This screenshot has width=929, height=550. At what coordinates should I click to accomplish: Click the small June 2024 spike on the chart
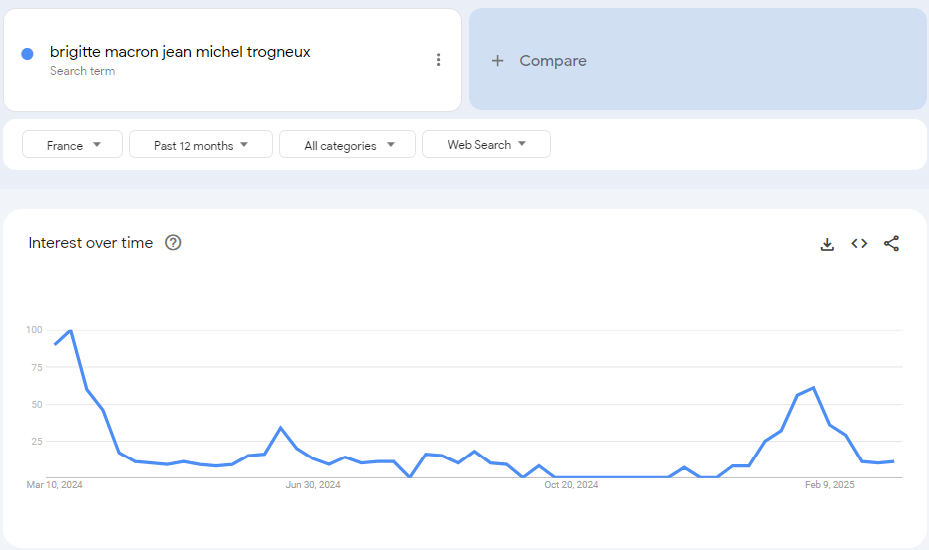(x=281, y=428)
